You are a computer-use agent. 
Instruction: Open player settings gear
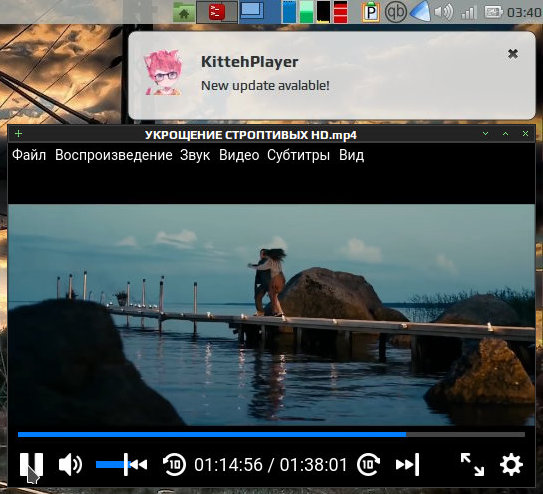511,464
